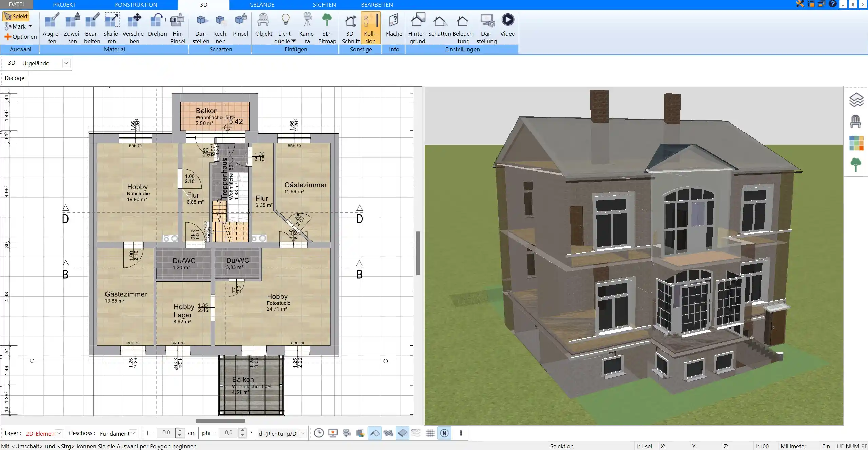The height and width of the screenshot is (450, 868).
Task: Select the Abgreifen material picker tool
Action: click(x=52, y=28)
